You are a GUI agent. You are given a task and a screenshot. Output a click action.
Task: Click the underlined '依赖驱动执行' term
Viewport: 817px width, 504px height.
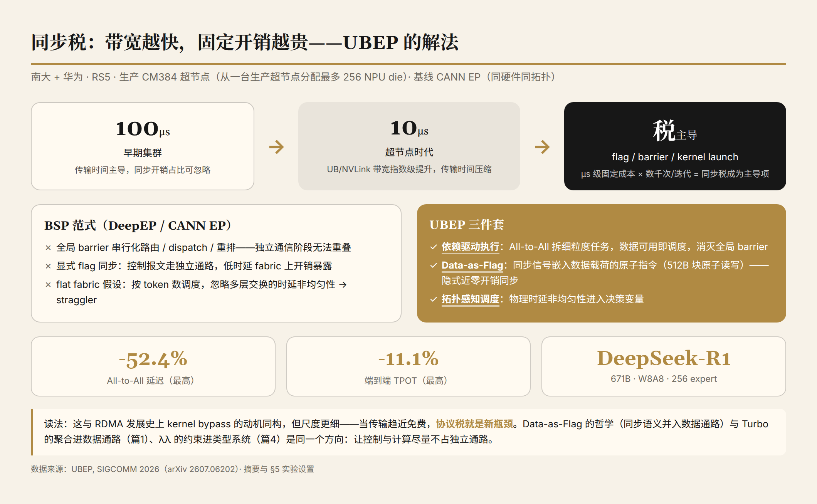(471, 247)
